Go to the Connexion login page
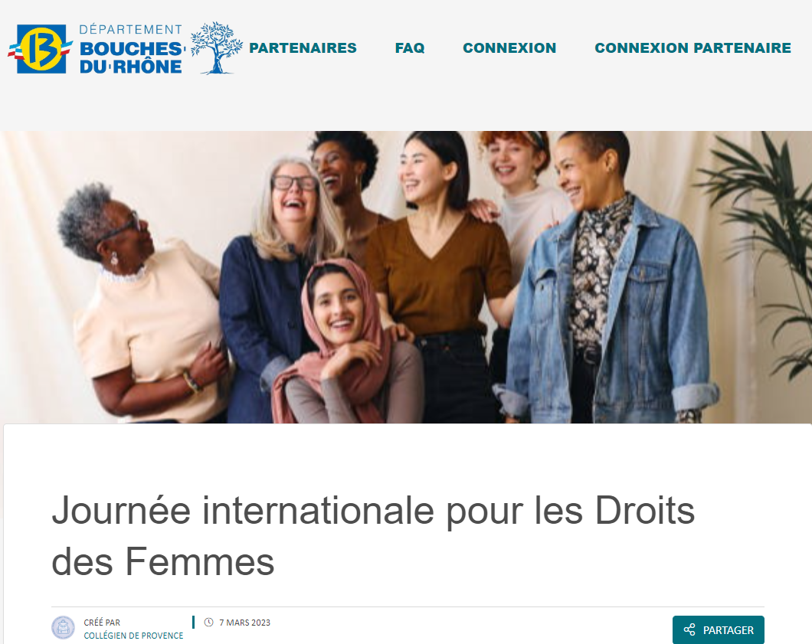 [509, 47]
